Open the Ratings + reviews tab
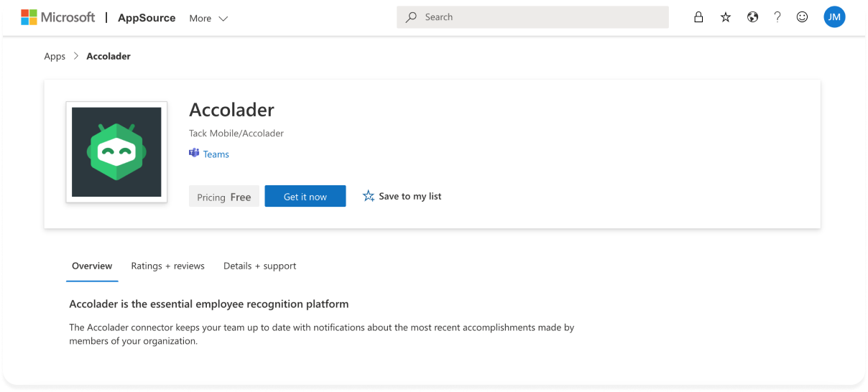Image resolution: width=868 pixels, height=392 pixels. coord(167,266)
